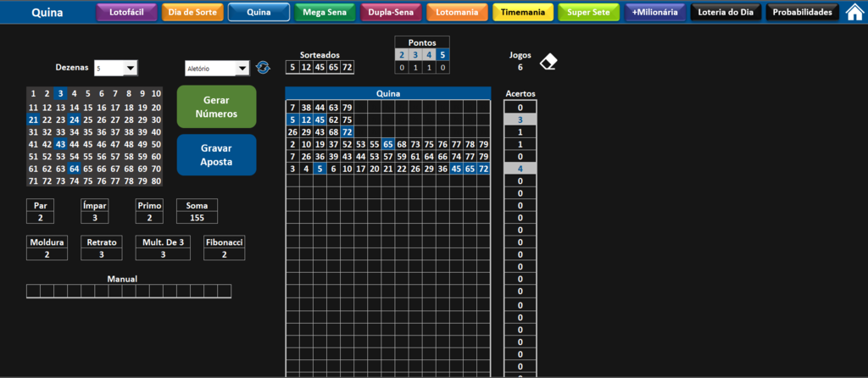This screenshot has height=378, width=868.
Task: Go to the home screen via house icon
Action: [855, 12]
